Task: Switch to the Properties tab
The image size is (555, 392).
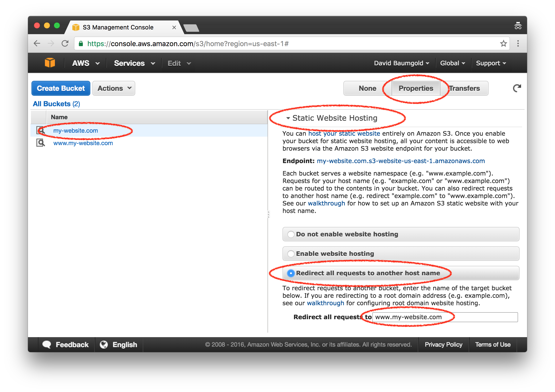Action: click(x=416, y=88)
